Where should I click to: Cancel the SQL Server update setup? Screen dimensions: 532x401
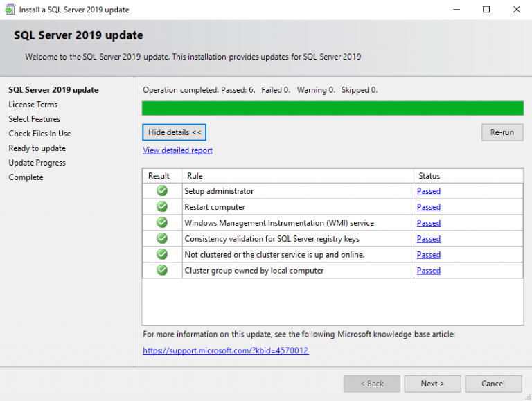[x=493, y=384]
